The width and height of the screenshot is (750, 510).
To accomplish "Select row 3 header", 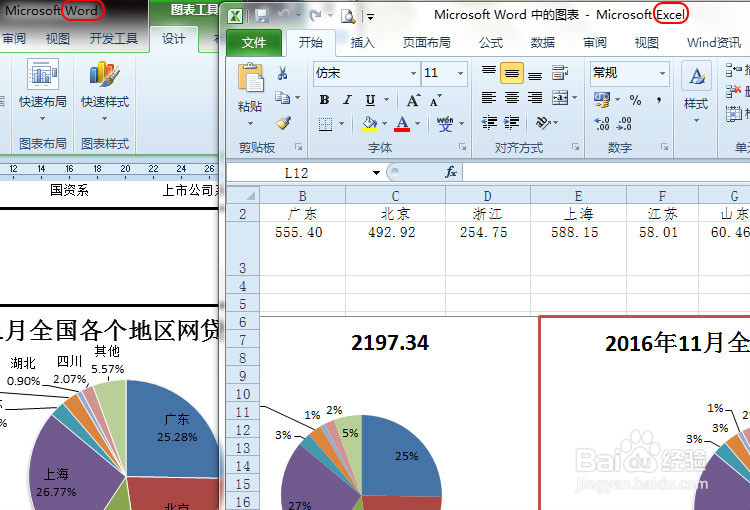I will [x=243, y=248].
